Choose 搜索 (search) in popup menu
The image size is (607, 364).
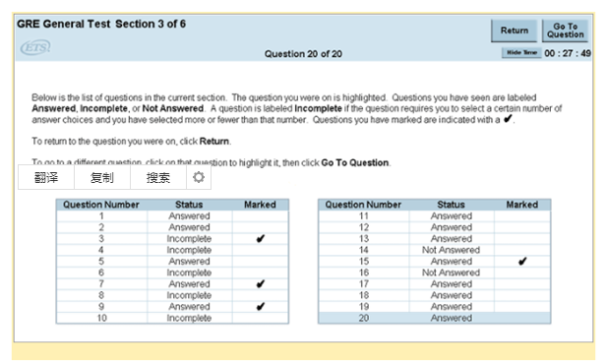[158, 177]
